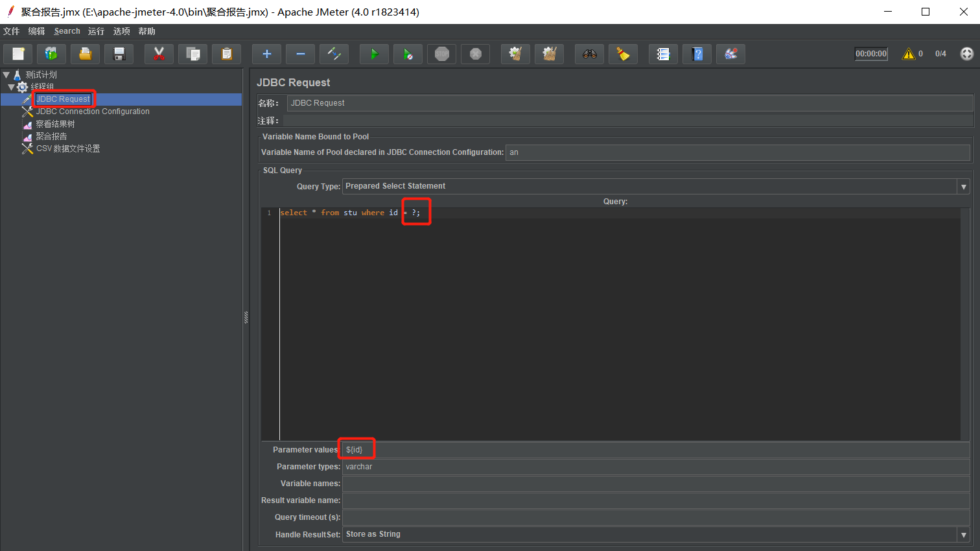Viewport: 980px width, 551px height.
Task: Click the Stop test icon
Action: pos(441,54)
